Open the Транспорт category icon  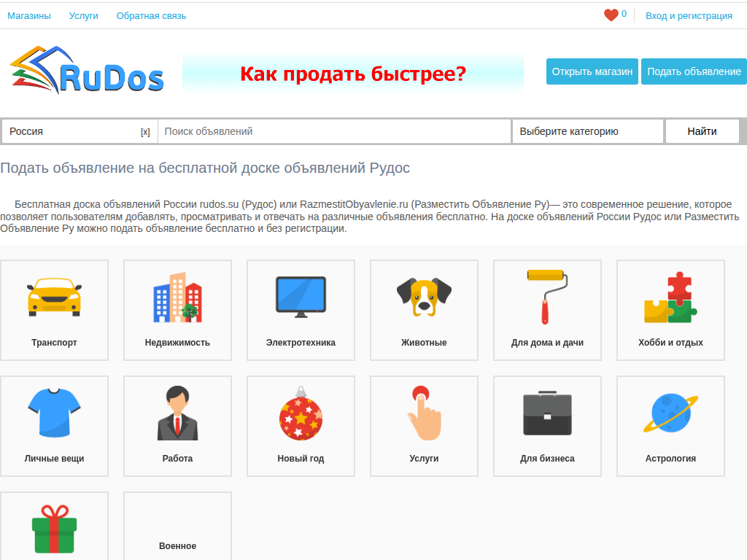pos(54,297)
